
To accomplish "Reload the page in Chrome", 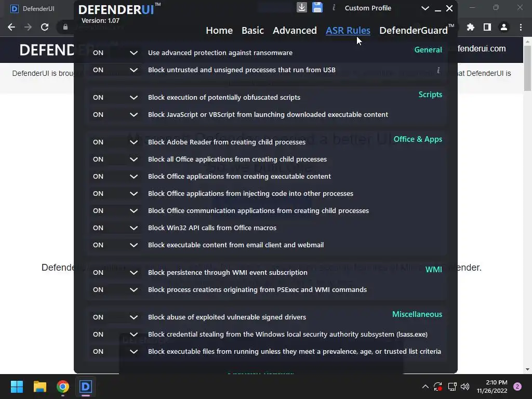I will pos(45,27).
